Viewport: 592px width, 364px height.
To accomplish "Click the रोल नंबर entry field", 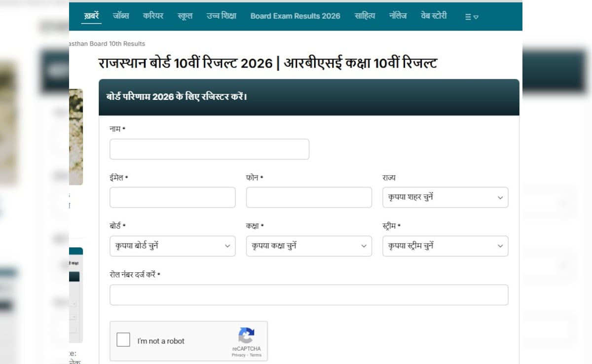I will click(x=309, y=294).
